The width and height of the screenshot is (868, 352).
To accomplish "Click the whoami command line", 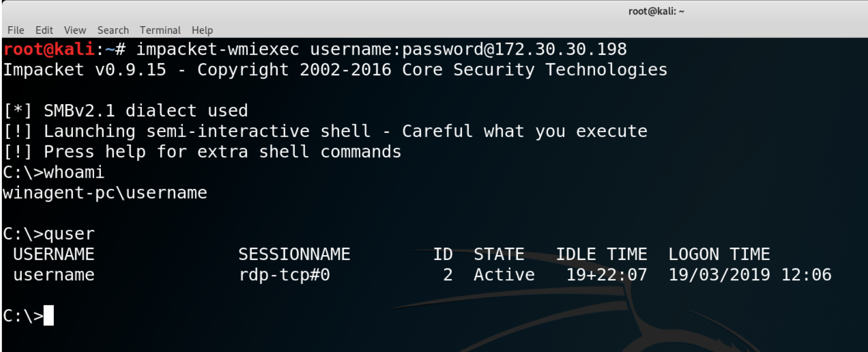I will [74, 172].
